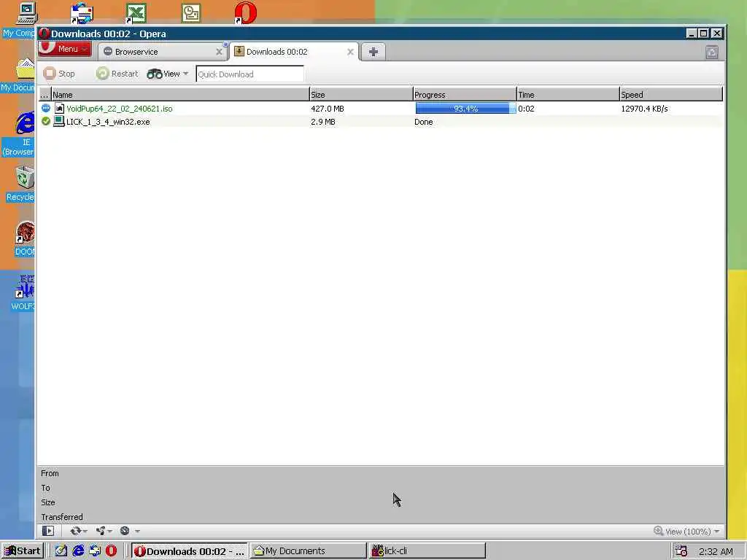
Task: Sort by Progress column header
Action: (465, 94)
